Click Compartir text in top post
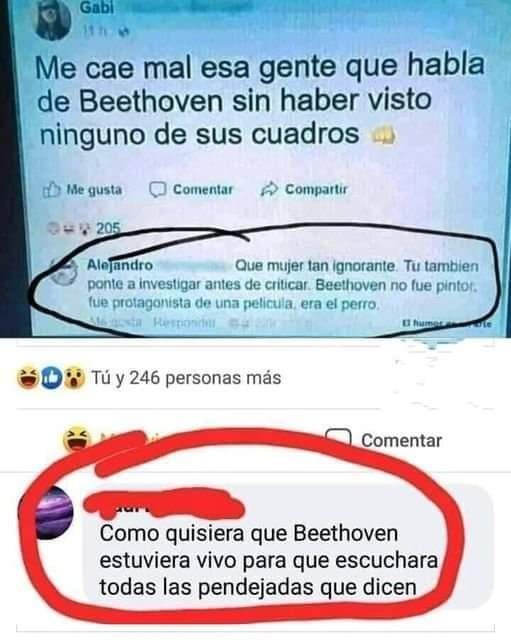Viewport: 511px width, 640px height. coord(316,189)
